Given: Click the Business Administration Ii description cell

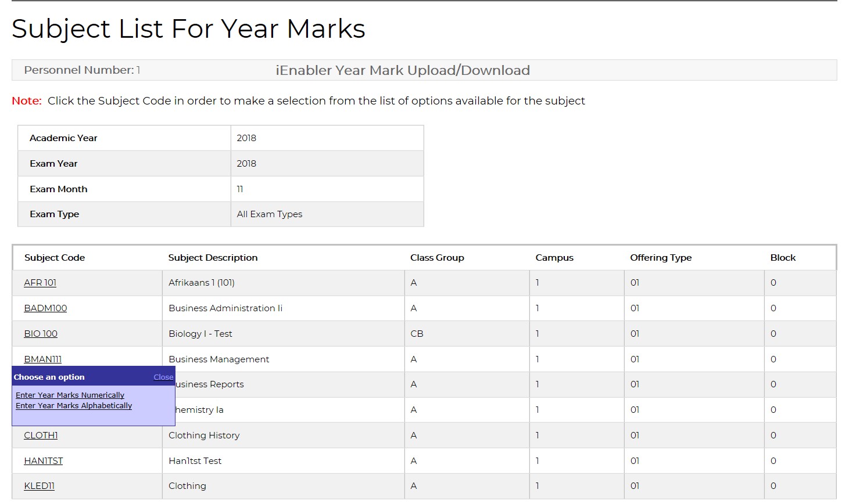Looking at the screenshot, I should coord(225,308).
